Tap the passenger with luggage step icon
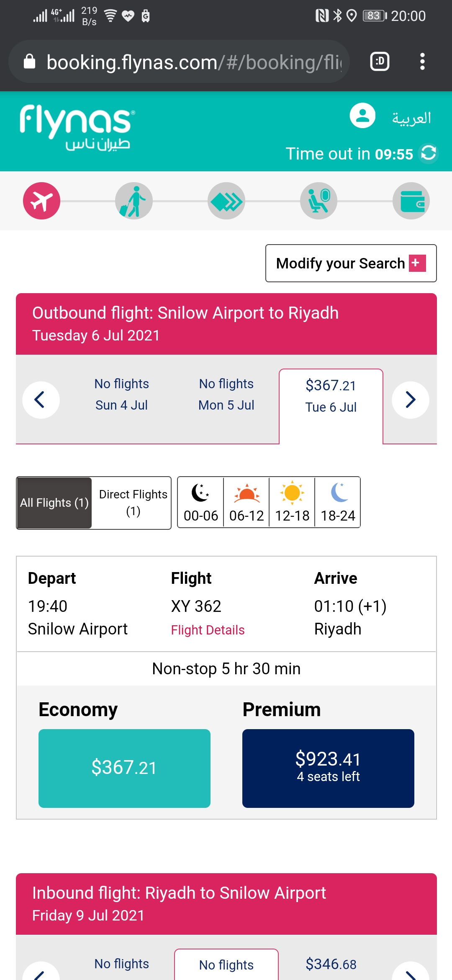This screenshot has height=980, width=452. (x=134, y=201)
